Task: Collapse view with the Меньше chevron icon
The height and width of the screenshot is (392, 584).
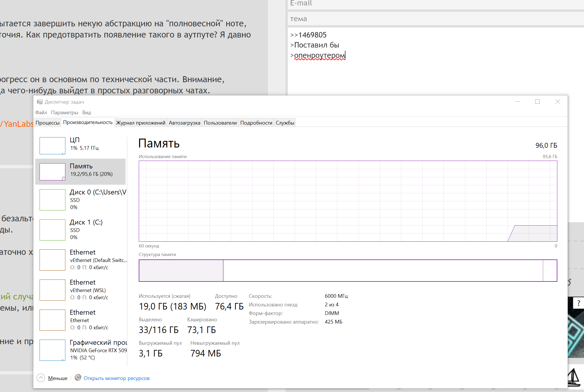Action: [x=41, y=378]
